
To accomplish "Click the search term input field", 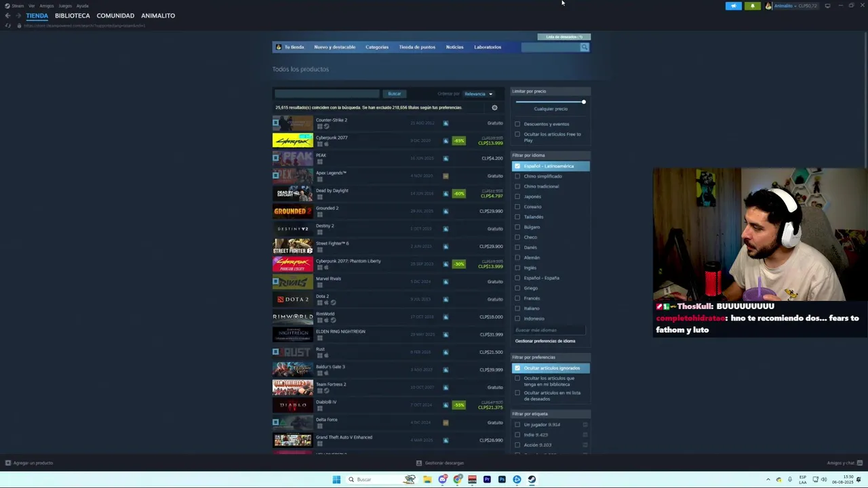I will (x=327, y=94).
